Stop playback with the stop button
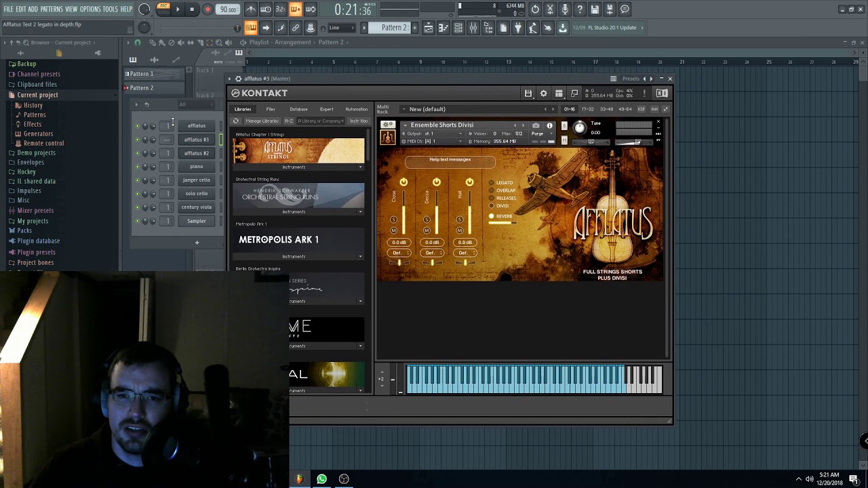 coord(192,9)
